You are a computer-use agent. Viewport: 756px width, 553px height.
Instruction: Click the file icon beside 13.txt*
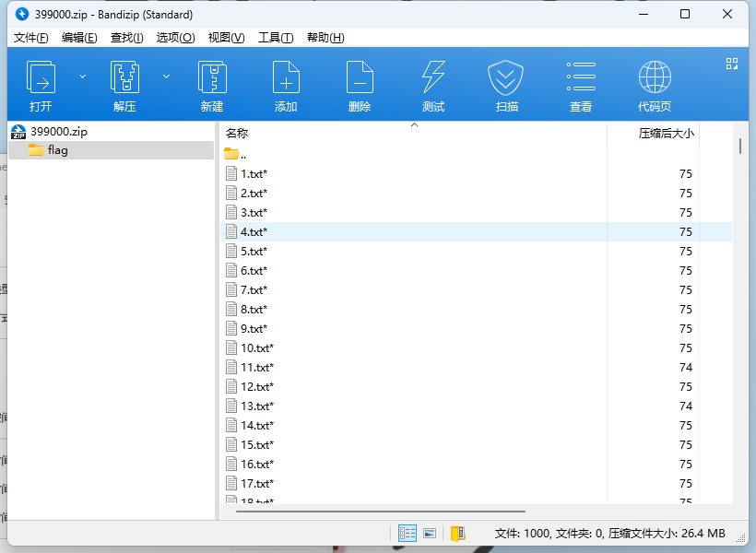tap(231, 406)
